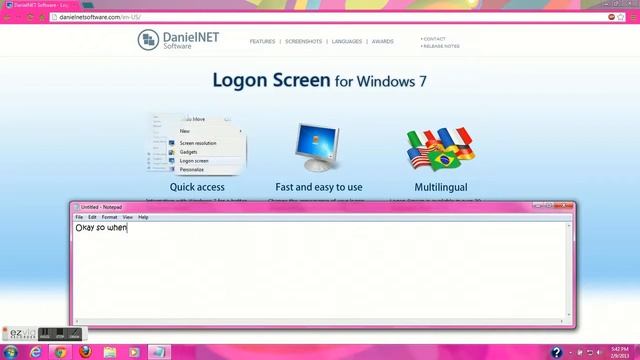The image size is (640, 360).
Task: Click the 'Multilingual' heading
Action: (441, 187)
